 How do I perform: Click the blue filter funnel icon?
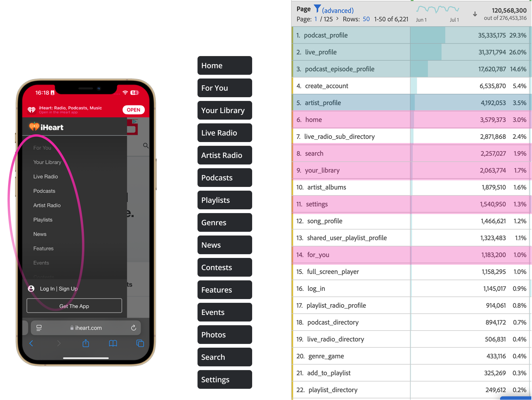(x=317, y=9)
